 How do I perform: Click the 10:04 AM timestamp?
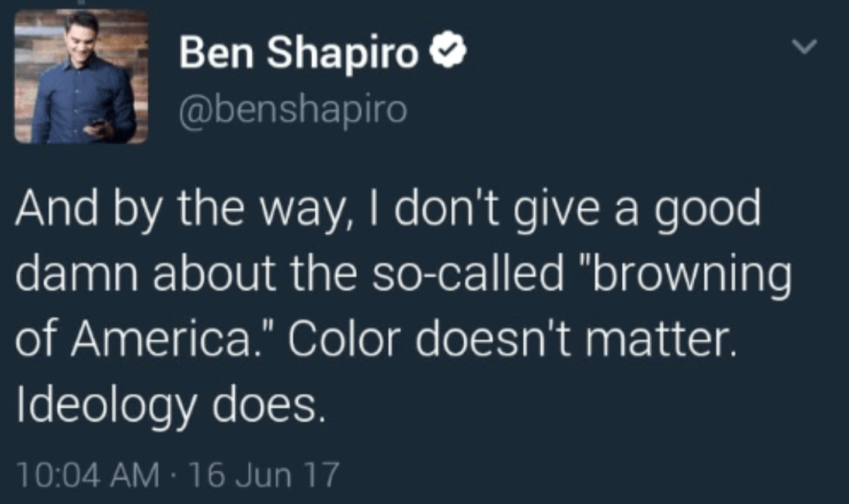point(88,475)
